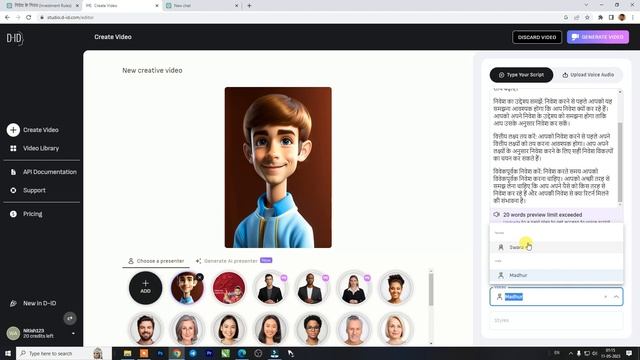The image size is (640, 360).
Task: Select the red banner presenter thumbnail
Action: (229, 288)
